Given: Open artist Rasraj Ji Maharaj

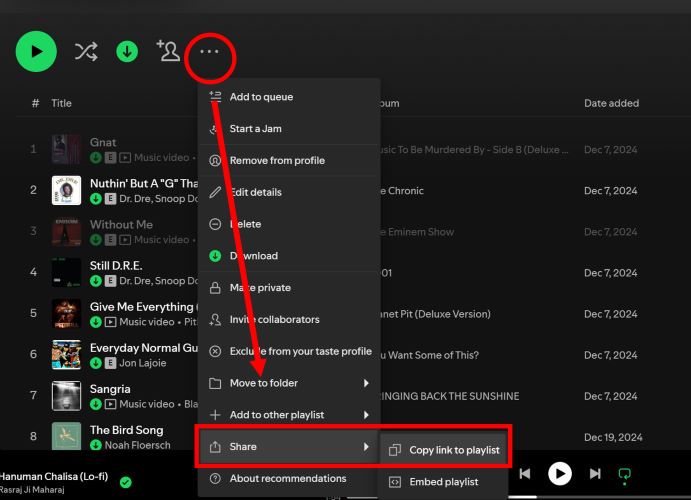Looking at the screenshot, I should [x=32, y=489].
